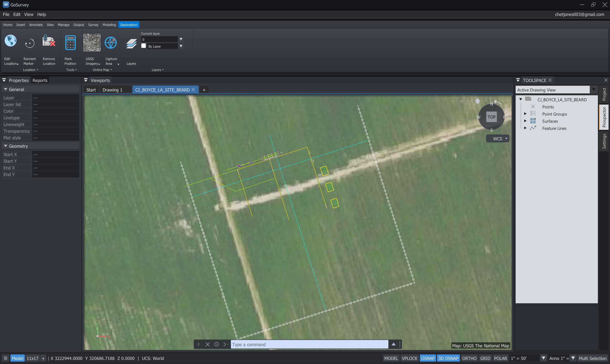Open the Reports tab
Screen dimensions: 610x364
click(x=40, y=80)
